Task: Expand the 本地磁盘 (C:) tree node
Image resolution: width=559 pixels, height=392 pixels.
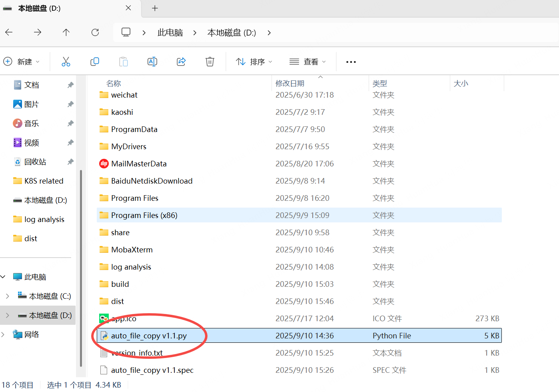Action: (8, 296)
